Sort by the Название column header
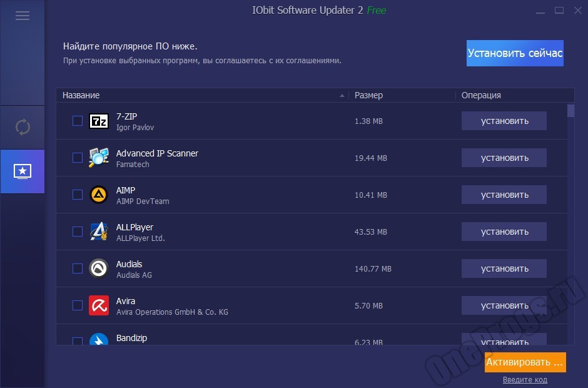 pos(203,95)
